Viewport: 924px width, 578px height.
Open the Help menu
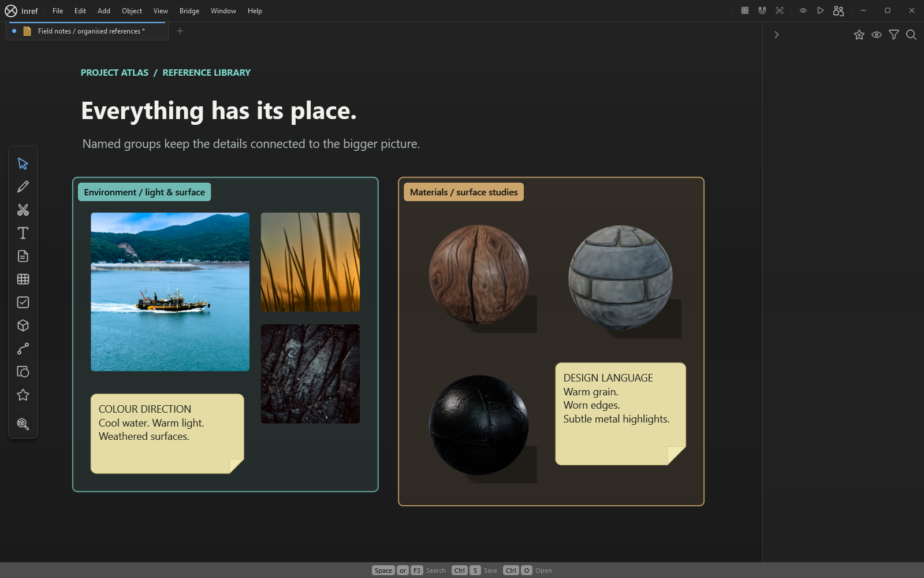pyautogui.click(x=255, y=11)
